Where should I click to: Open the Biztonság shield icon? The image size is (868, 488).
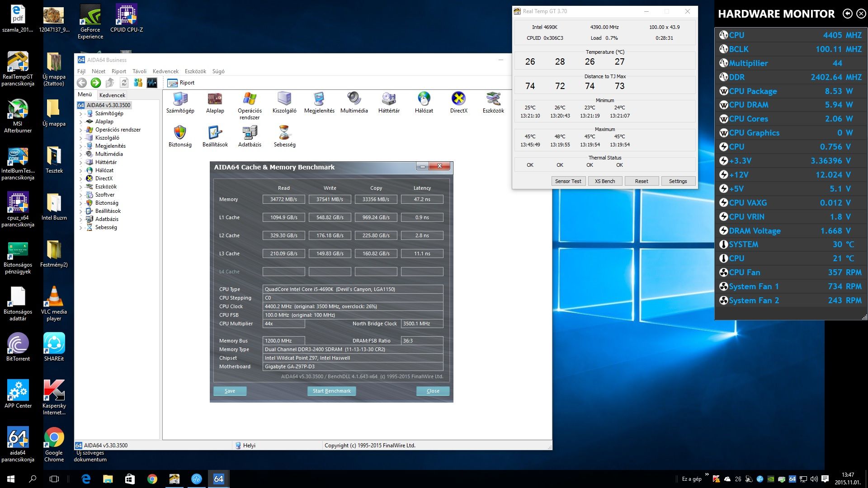[x=180, y=137]
